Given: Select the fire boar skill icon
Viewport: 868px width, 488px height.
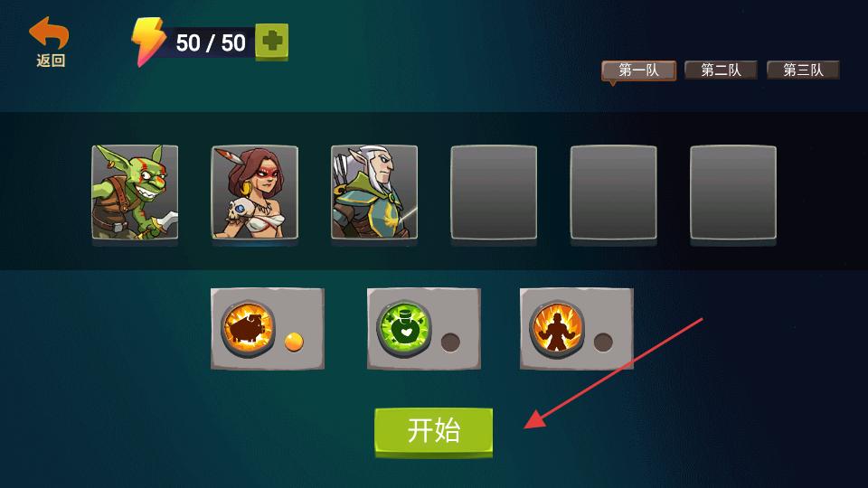Looking at the screenshot, I should (x=249, y=327).
